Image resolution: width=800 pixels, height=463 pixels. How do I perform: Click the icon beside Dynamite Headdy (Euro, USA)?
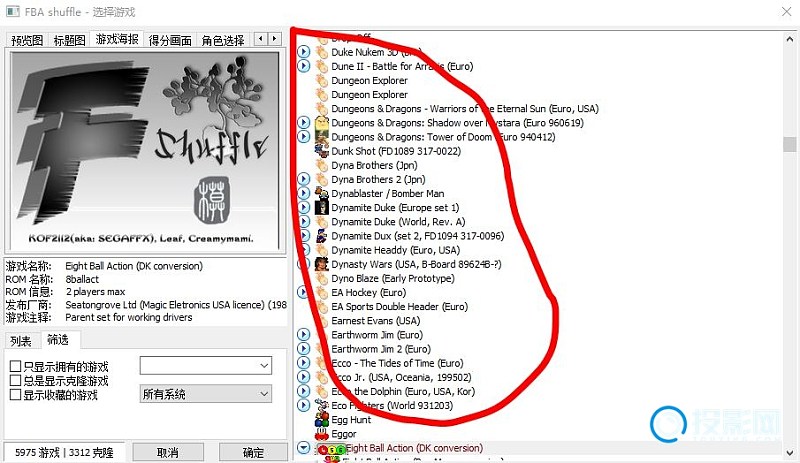[321, 250]
